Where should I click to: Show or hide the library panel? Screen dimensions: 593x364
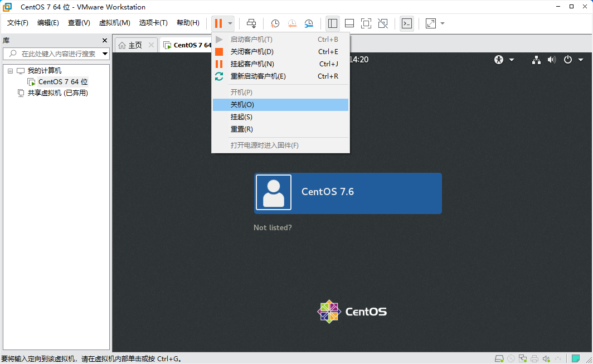tap(332, 23)
